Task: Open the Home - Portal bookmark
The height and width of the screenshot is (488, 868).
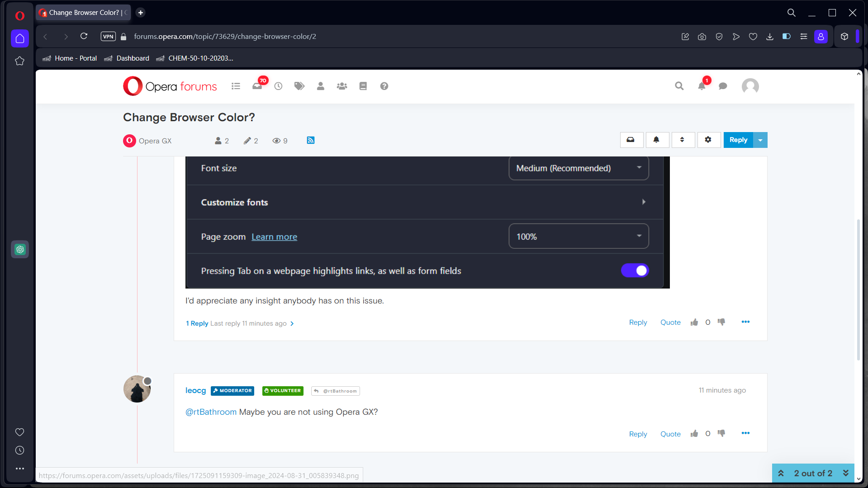Action: [70, 58]
